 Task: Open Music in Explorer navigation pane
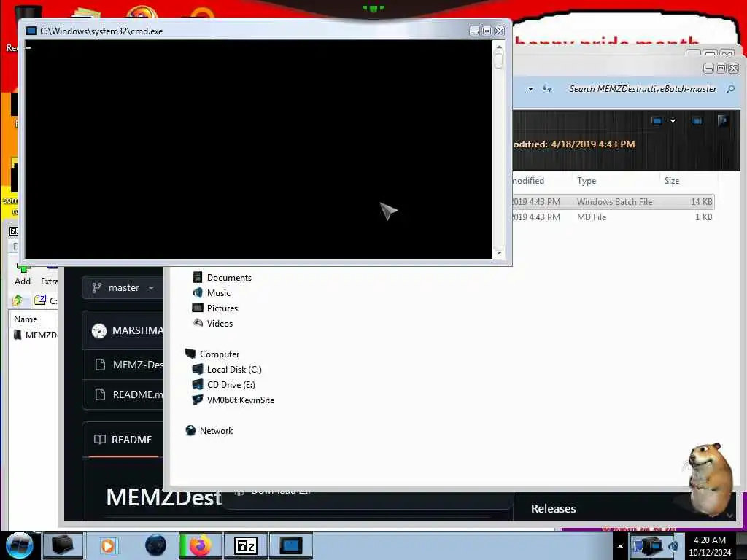219,293
